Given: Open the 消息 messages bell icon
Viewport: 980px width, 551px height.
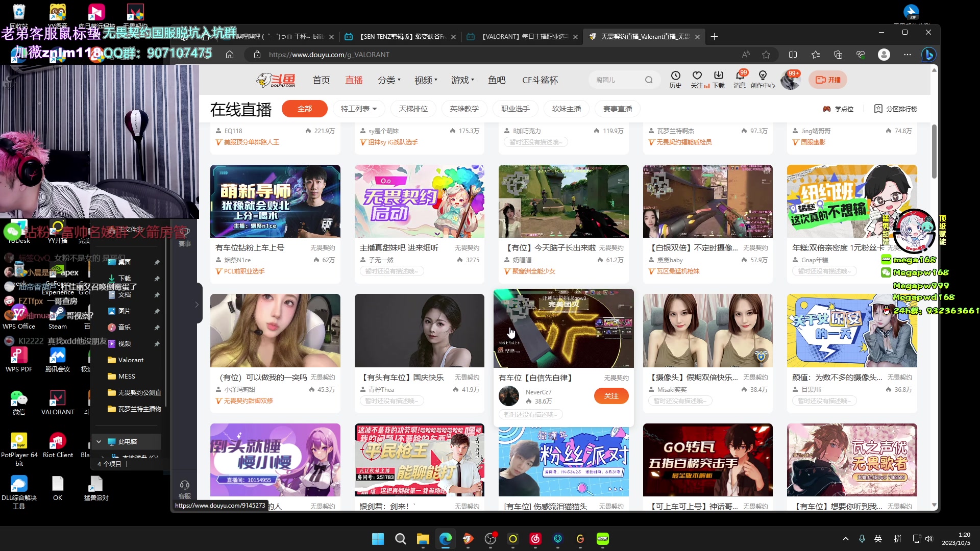Looking at the screenshot, I should coord(740,80).
